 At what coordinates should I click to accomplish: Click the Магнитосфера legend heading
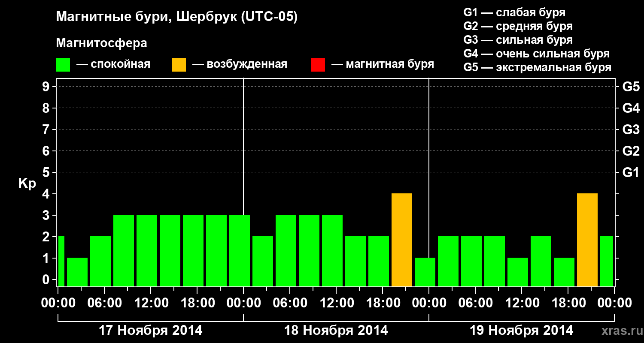point(102,43)
